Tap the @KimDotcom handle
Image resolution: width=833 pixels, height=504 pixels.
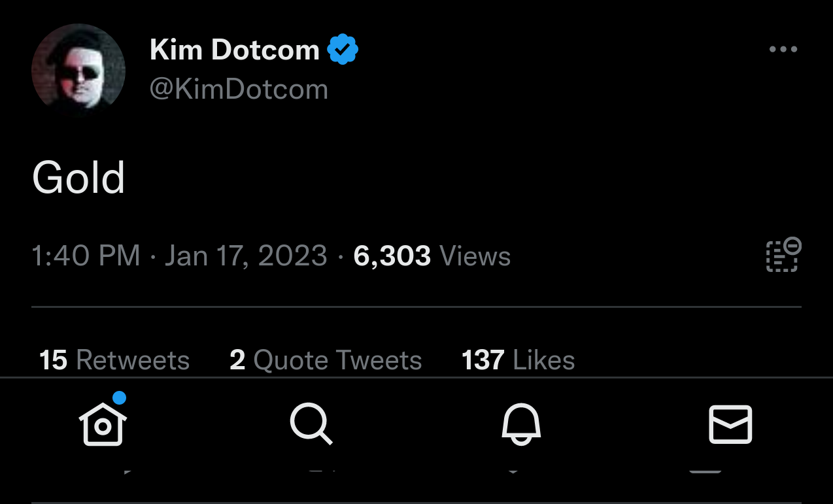pos(239,89)
